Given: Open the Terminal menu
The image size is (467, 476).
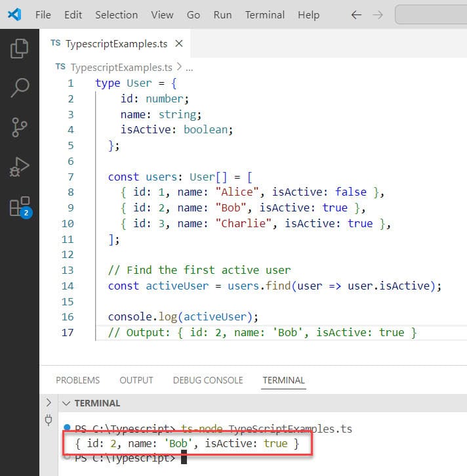Looking at the screenshot, I should tap(265, 15).
